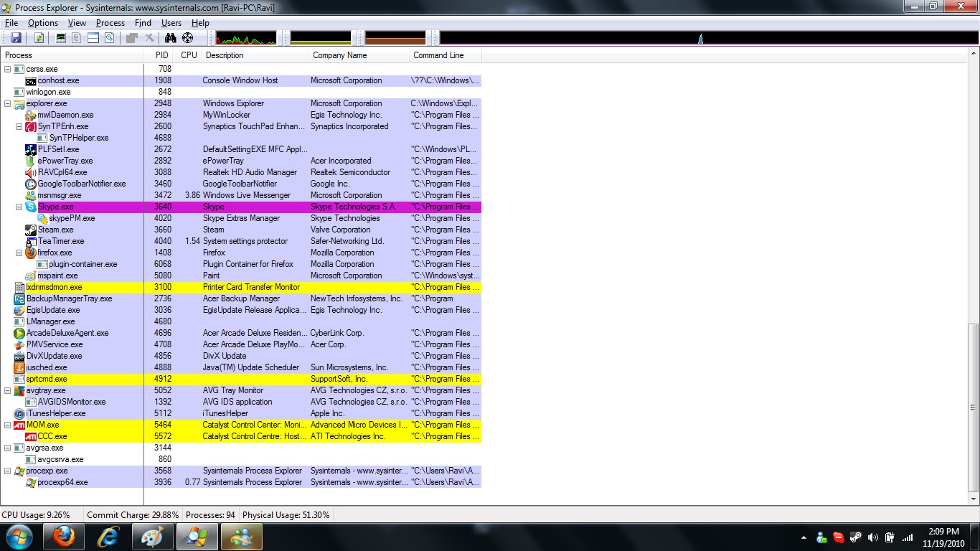Click the Steam.exe process icon

coord(31,230)
